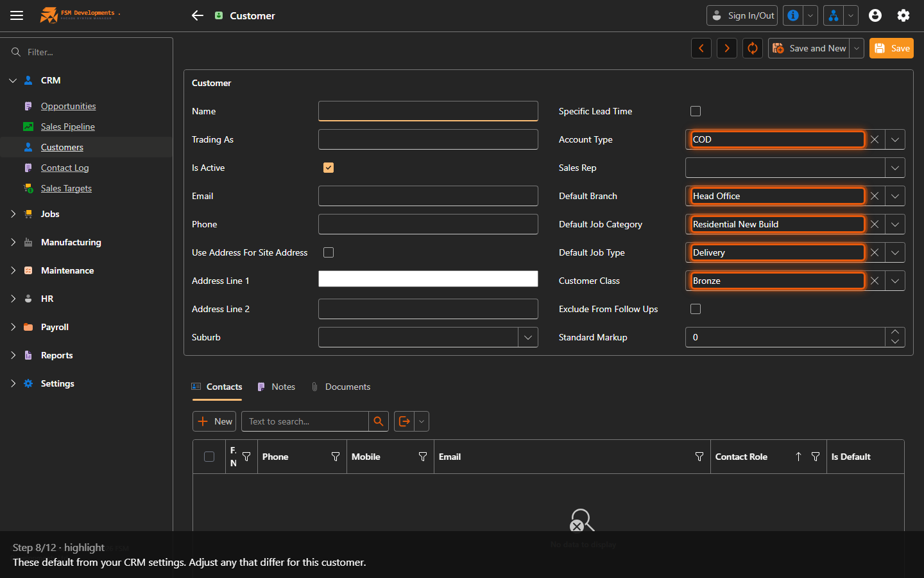Screen dimensions: 924x578
Task: Expand the Manufacturing section
Action: coord(13,242)
